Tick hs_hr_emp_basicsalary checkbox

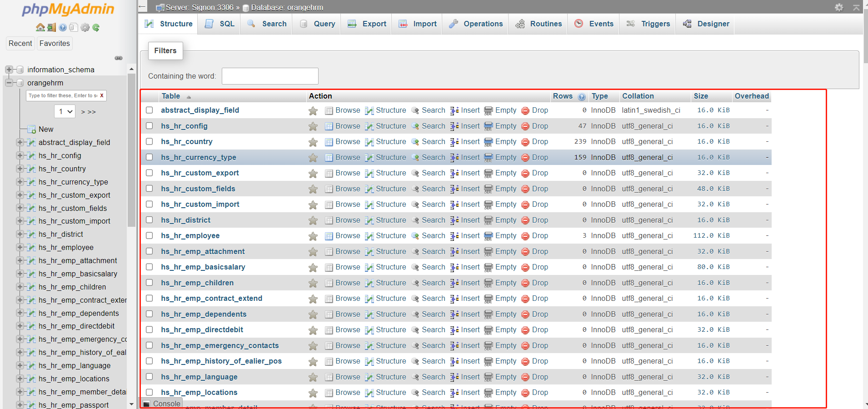(149, 267)
